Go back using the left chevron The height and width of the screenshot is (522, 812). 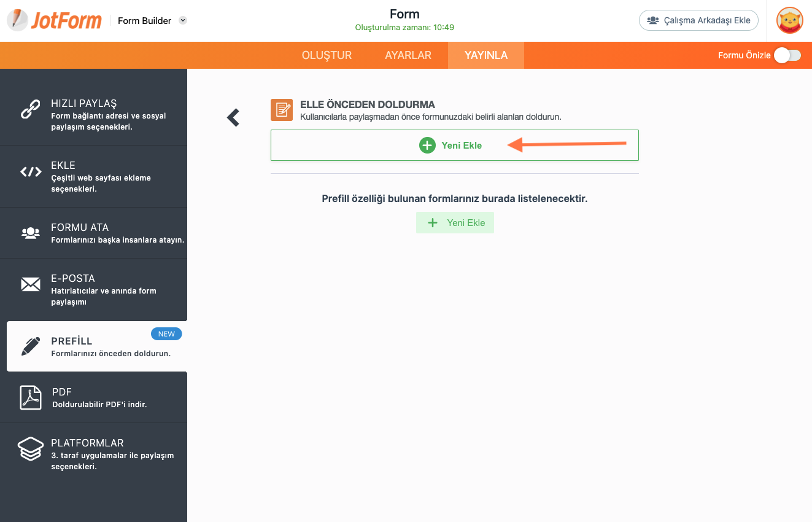[x=233, y=117]
